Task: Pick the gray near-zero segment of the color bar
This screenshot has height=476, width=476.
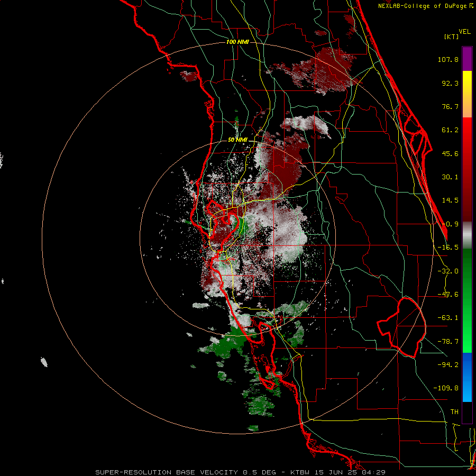Action: [x=467, y=235]
